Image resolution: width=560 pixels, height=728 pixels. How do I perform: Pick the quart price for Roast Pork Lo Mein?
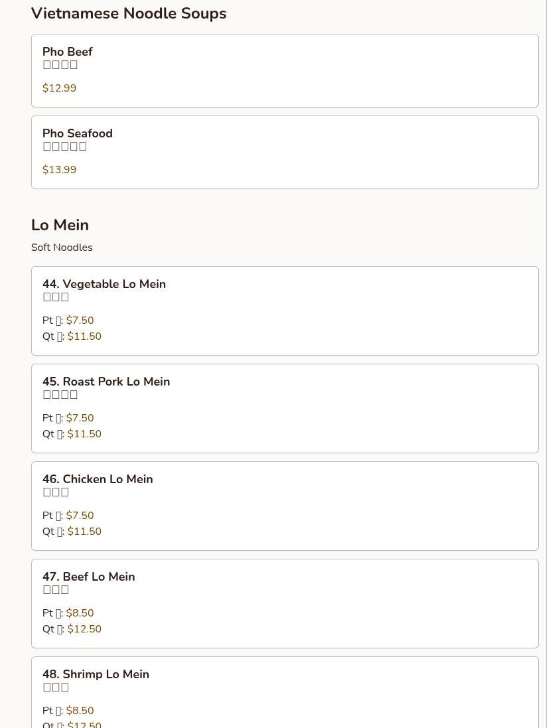click(84, 434)
